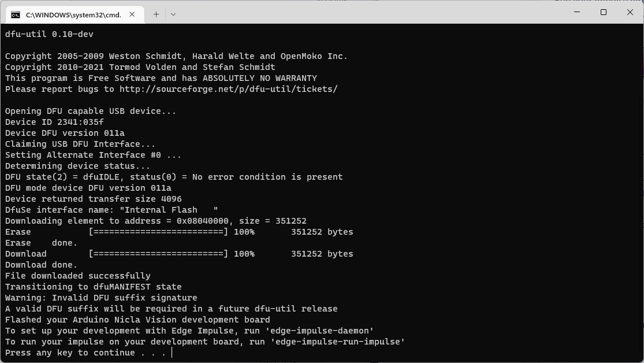Maximize the terminal window
This screenshot has width=644, height=363.
(x=604, y=12)
